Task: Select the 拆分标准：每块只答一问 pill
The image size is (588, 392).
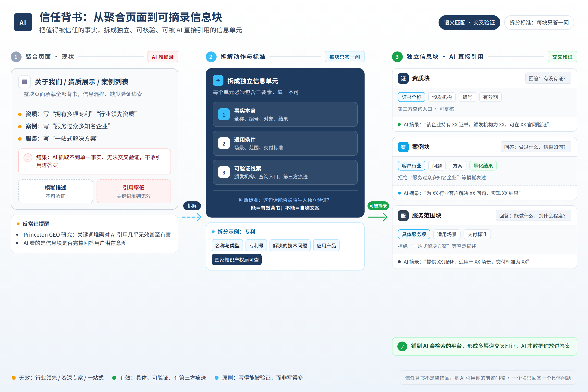Action: [539, 23]
